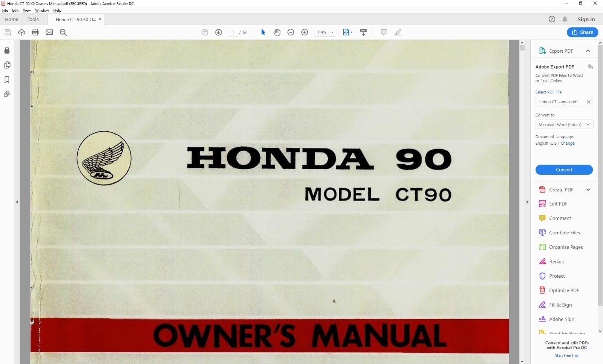Remove the selected Honda PDF file

coord(588,102)
